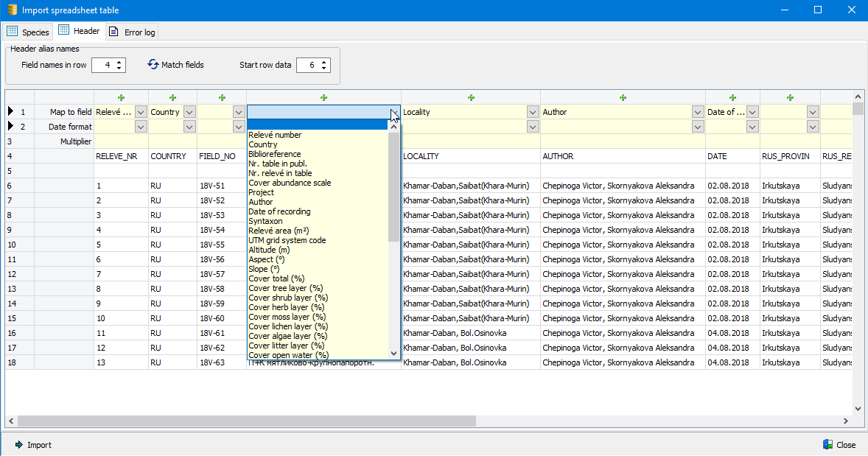Image resolution: width=868 pixels, height=456 pixels.
Task: Click the green plus above the COUNTRY column
Action: click(x=172, y=97)
